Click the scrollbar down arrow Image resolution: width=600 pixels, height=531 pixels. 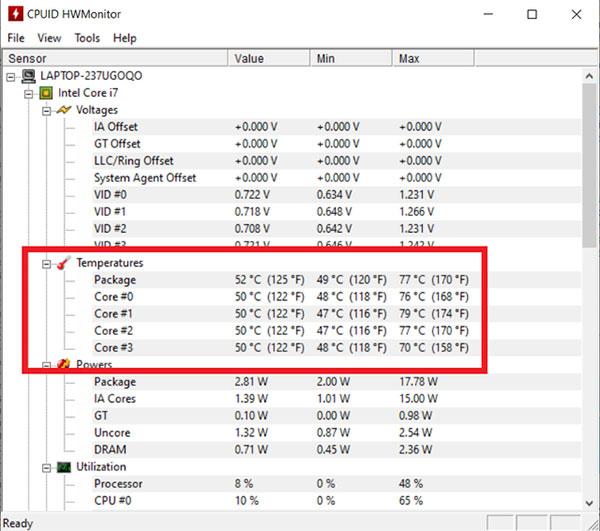click(x=589, y=503)
